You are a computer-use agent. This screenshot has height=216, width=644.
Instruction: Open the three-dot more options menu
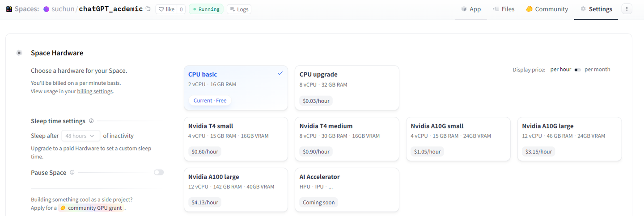point(627,9)
